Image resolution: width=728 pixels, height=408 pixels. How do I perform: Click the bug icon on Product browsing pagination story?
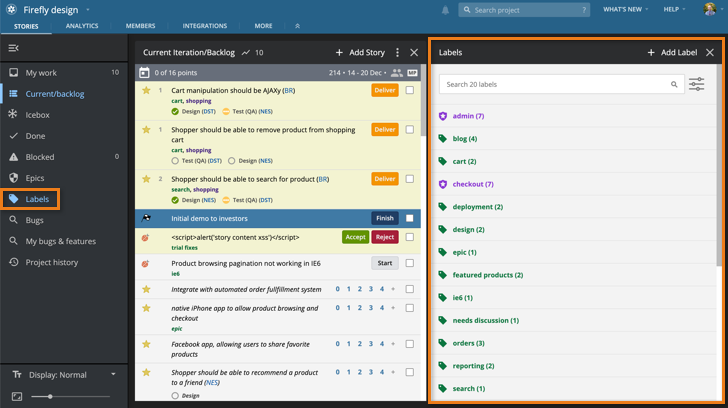tap(145, 264)
